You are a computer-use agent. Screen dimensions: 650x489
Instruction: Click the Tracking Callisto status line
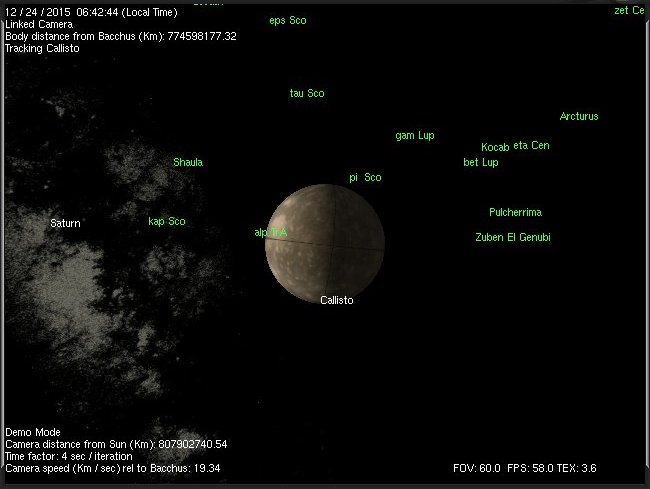coord(42,48)
